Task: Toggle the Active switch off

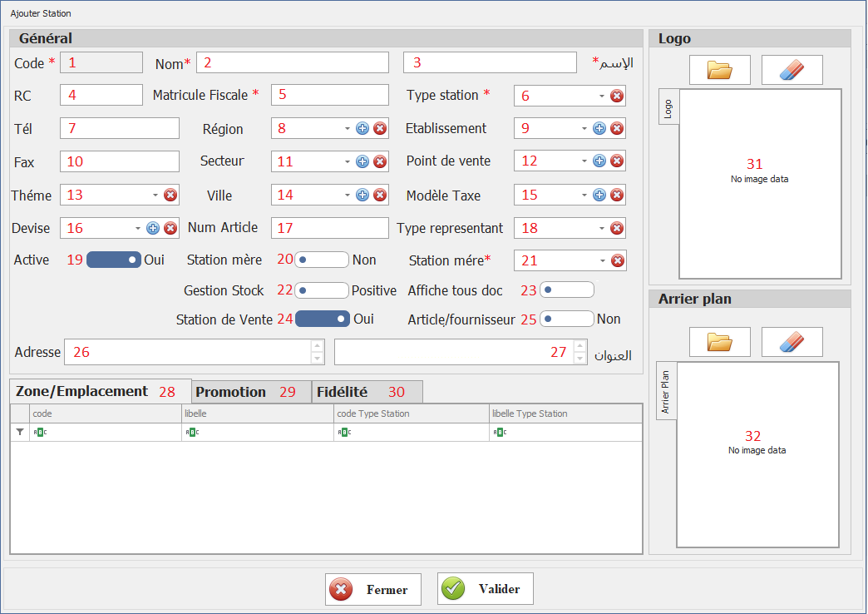Action: point(114,260)
